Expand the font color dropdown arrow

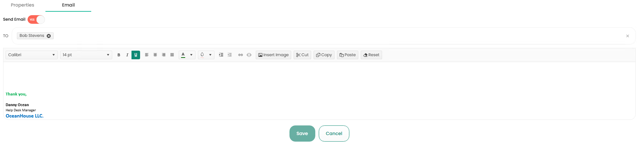[x=191, y=55]
